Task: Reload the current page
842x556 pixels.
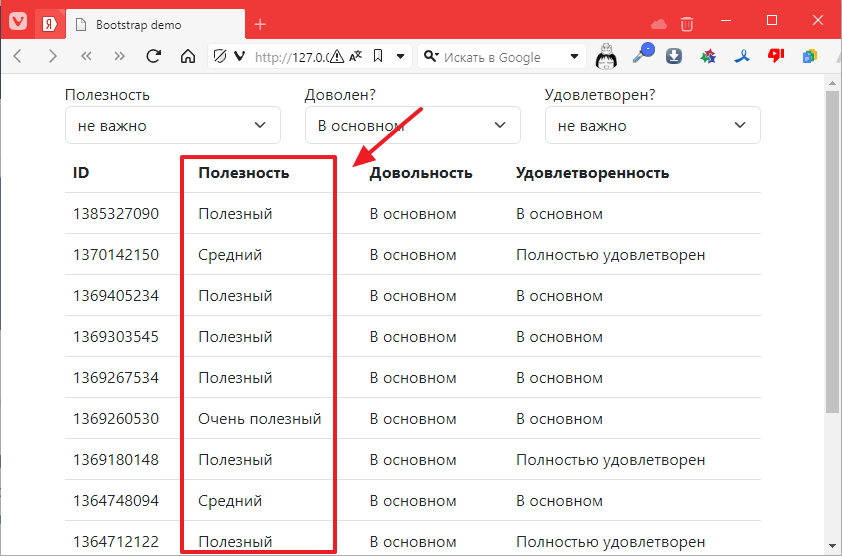Action: click(154, 57)
